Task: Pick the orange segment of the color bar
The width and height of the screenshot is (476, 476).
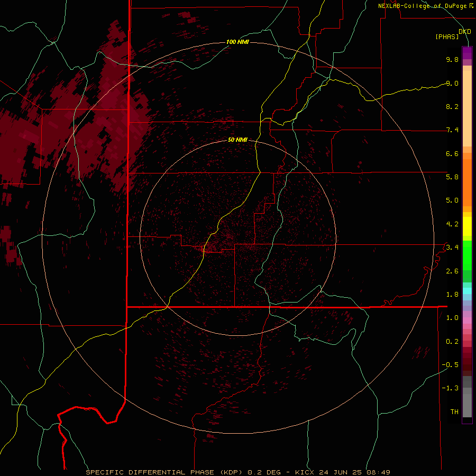Action: coord(467,182)
